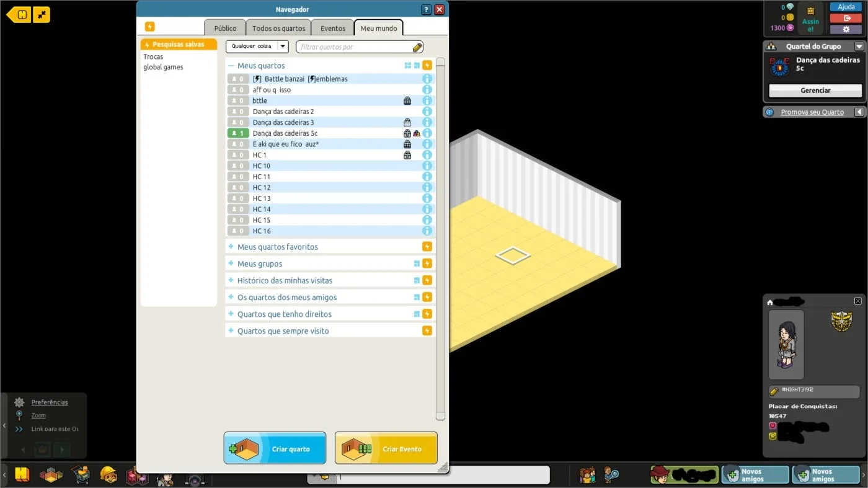The image size is (868, 488).
Task: Expand the Meus grupos section
Action: point(231,264)
